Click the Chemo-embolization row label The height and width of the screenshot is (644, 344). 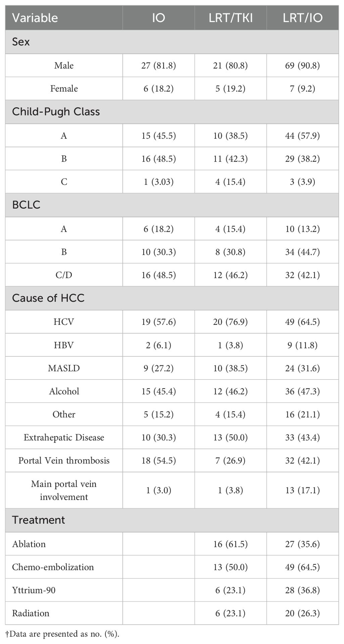[x=53, y=567]
